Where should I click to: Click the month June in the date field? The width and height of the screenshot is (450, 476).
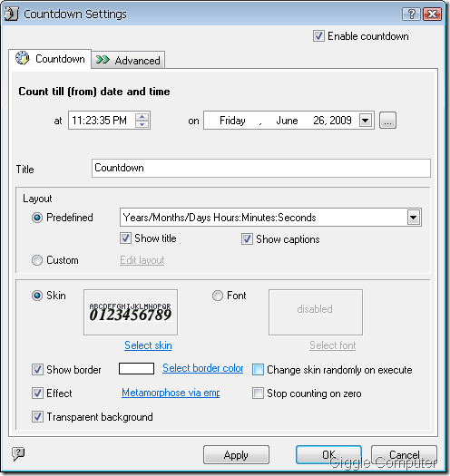point(287,121)
